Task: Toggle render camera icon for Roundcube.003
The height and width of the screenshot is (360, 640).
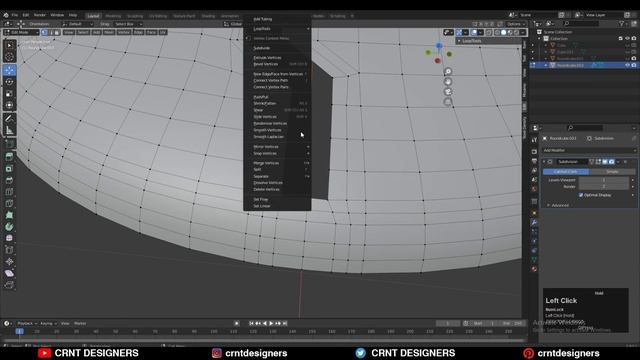Action: (x=634, y=65)
